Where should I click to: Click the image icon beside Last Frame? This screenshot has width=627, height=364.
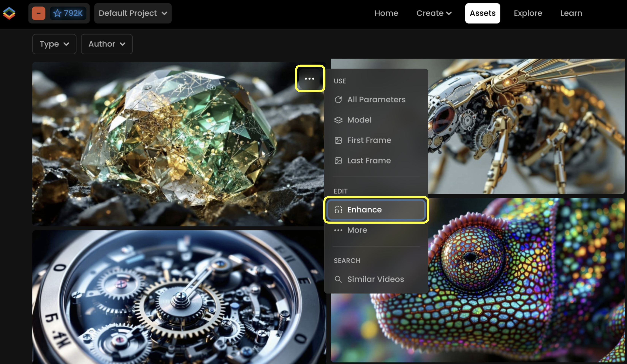(x=338, y=161)
